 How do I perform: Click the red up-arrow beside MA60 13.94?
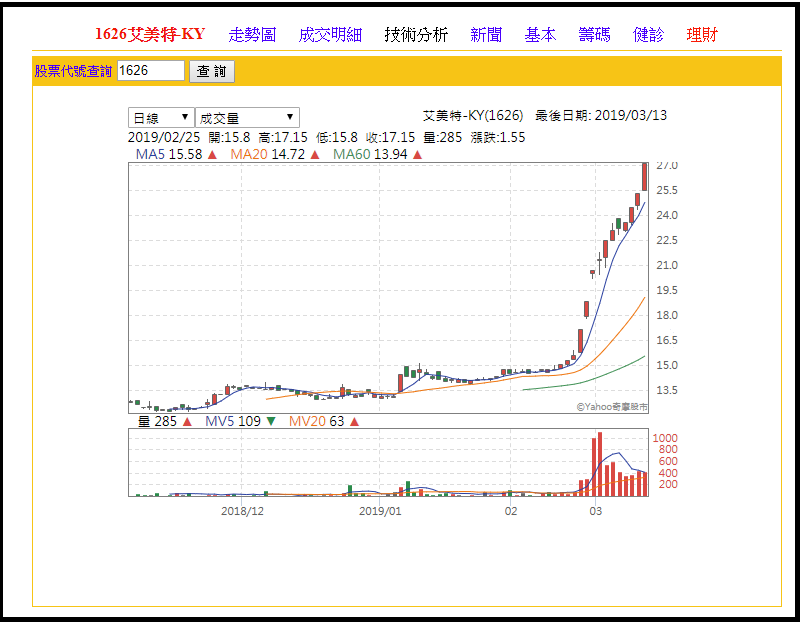417,155
